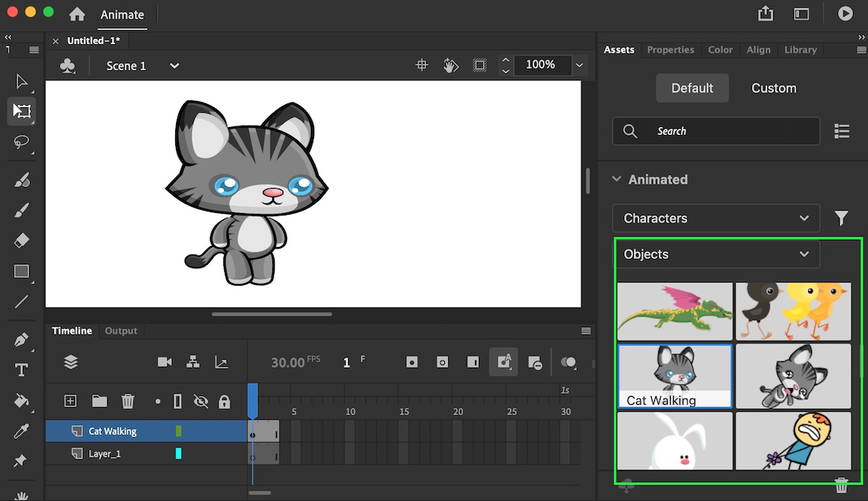Delete layer using timeline trash icon
Image resolution: width=868 pixels, height=501 pixels.
click(x=128, y=402)
